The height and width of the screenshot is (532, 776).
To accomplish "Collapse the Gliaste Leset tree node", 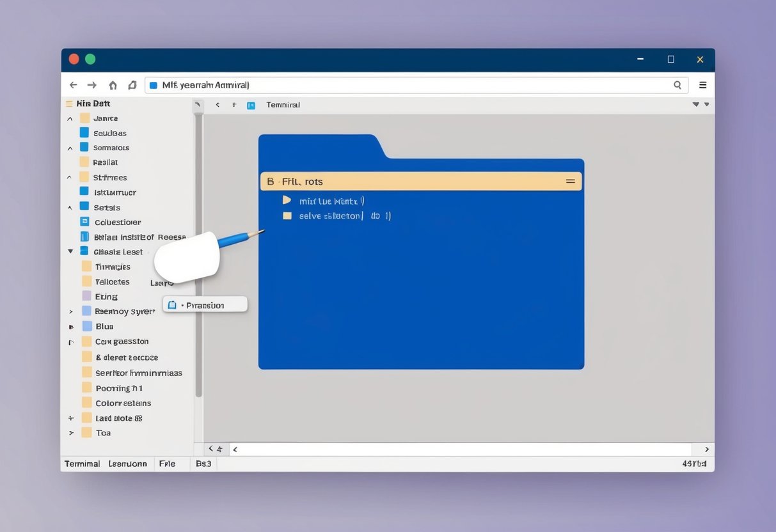I will 70,251.
